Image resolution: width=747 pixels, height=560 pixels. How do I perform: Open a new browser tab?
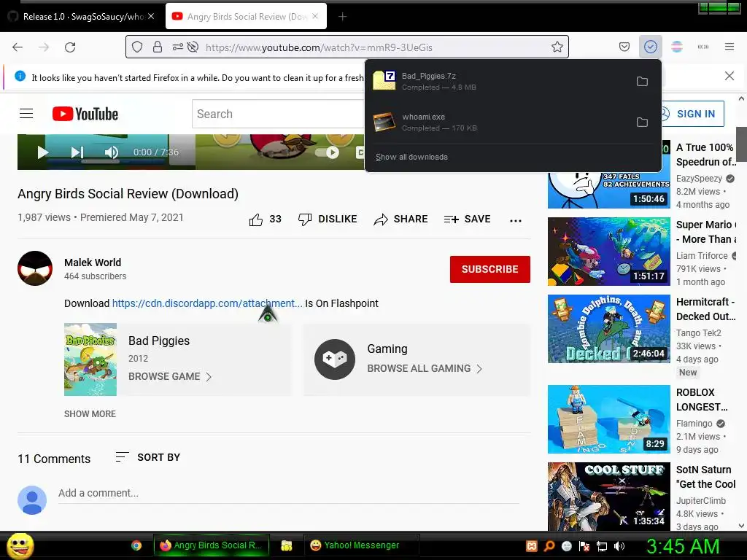(342, 17)
